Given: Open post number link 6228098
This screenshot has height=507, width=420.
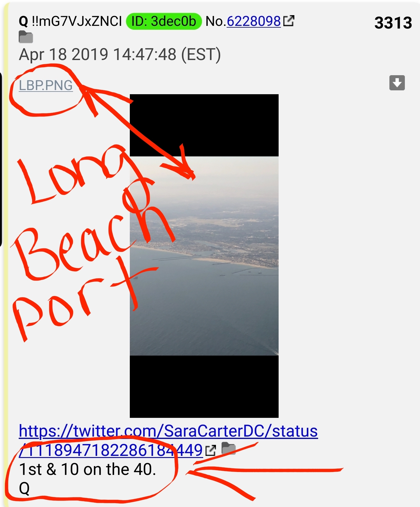Looking at the screenshot, I should coord(254,21).
